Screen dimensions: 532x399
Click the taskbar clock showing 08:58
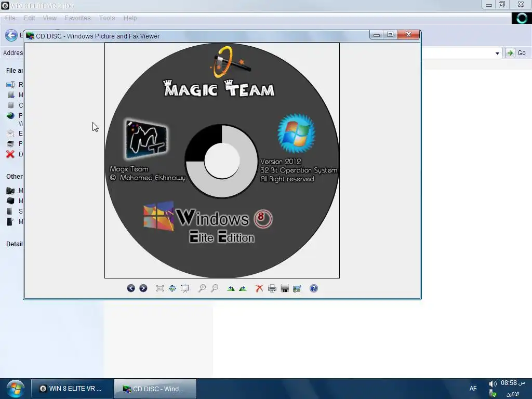[513, 383]
